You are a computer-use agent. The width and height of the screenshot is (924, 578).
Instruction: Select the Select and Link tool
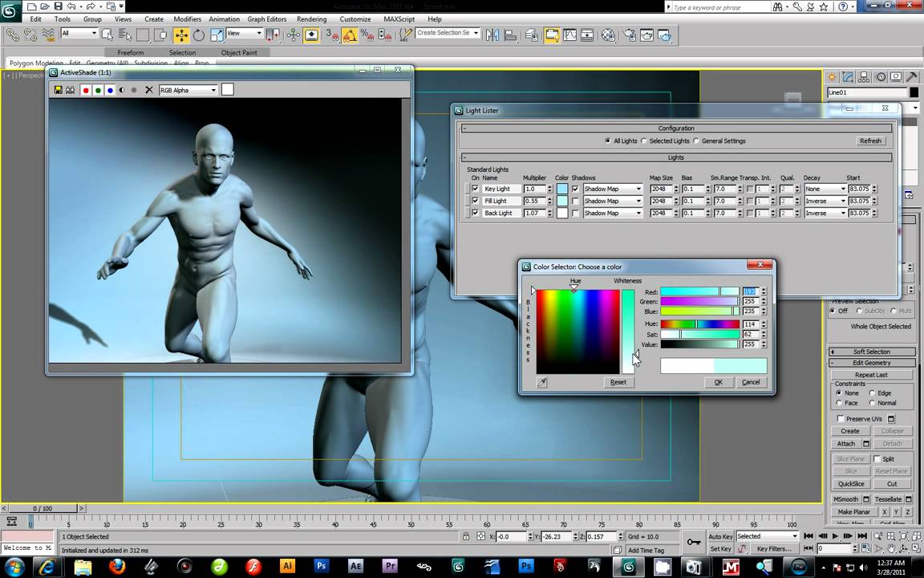tap(12, 35)
